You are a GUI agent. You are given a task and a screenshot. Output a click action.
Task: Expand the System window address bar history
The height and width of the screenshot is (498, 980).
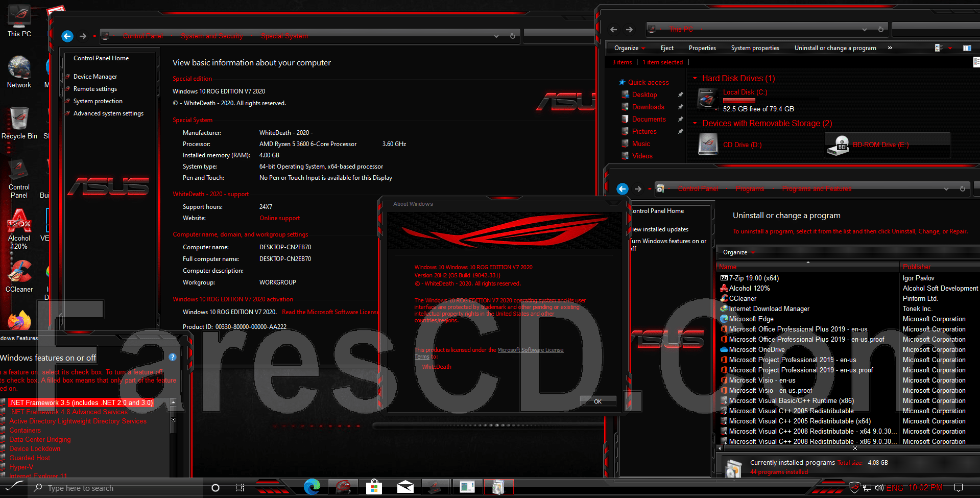[x=496, y=36]
